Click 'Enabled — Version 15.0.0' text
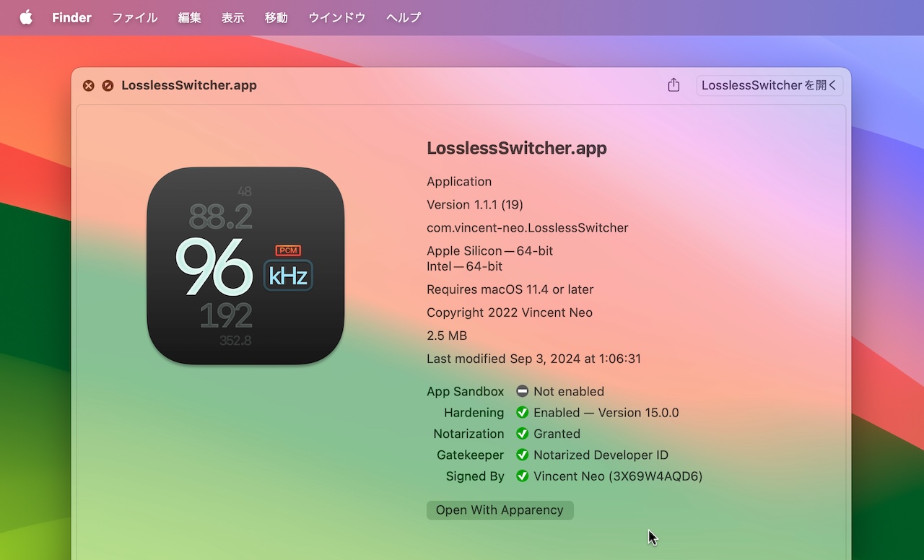The width and height of the screenshot is (924, 560). pyautogui.click(x=606, y=413)
